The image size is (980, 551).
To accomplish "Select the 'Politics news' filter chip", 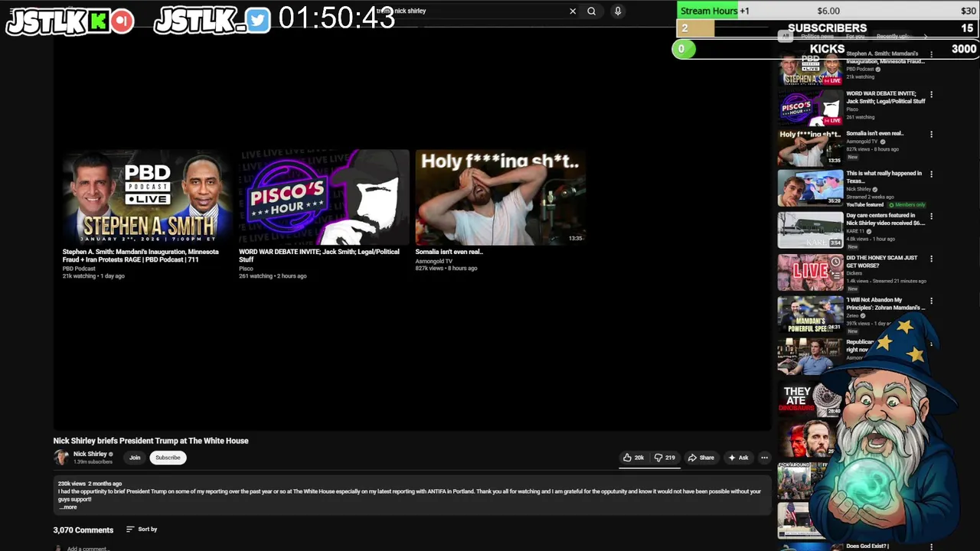I will tap(817, 36).
